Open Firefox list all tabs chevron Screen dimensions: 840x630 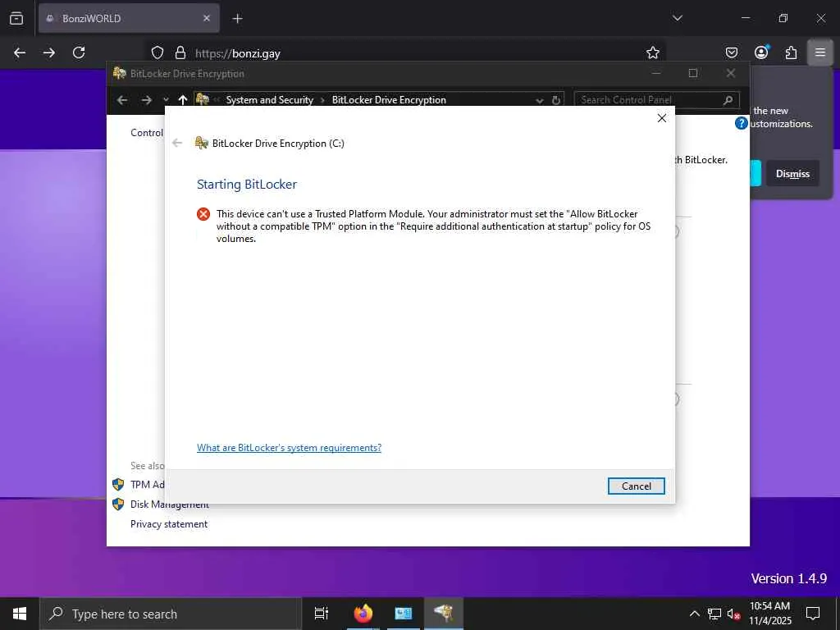coord(678,18)
